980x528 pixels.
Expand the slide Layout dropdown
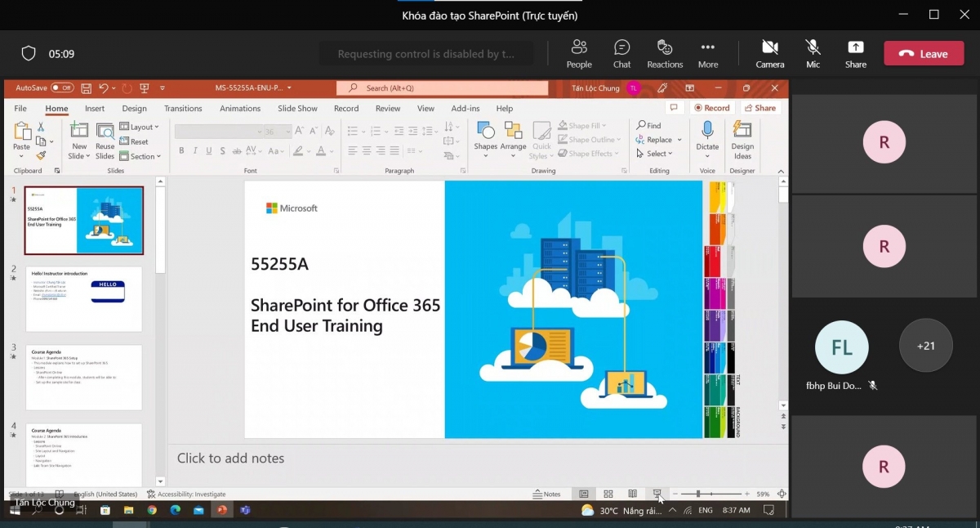click(x=140, y=127)
